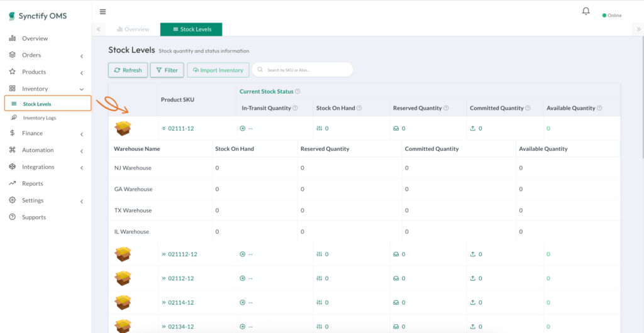This screenshot has width=644, height=333.
Task: Click In-Transit Quantity help icon
Action: (295, 108)
